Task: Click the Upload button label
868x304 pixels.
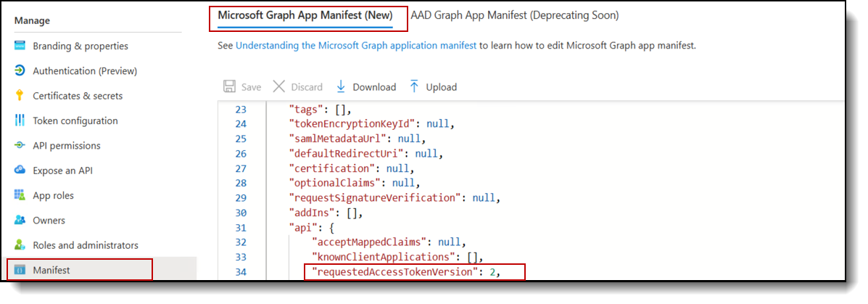Action: tap(441, 87)
